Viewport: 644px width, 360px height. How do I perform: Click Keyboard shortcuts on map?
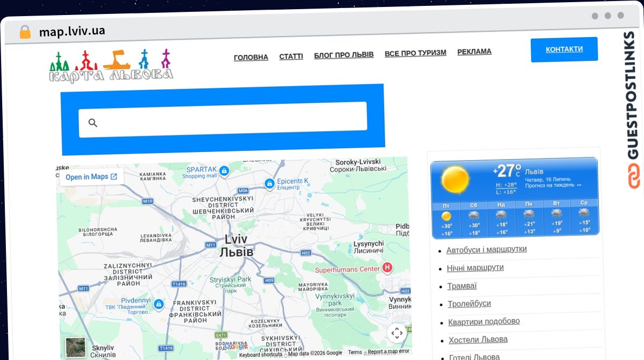click(x=261, y=354)
